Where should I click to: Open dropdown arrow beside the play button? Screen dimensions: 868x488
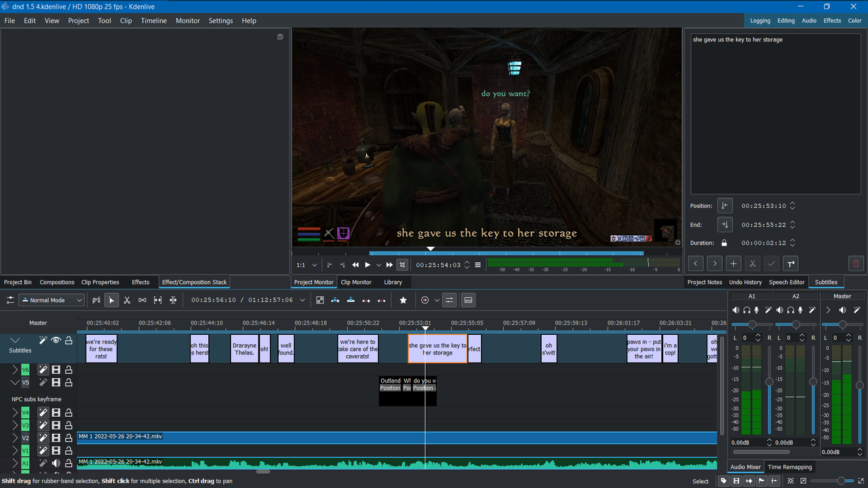tap(378, 265)
